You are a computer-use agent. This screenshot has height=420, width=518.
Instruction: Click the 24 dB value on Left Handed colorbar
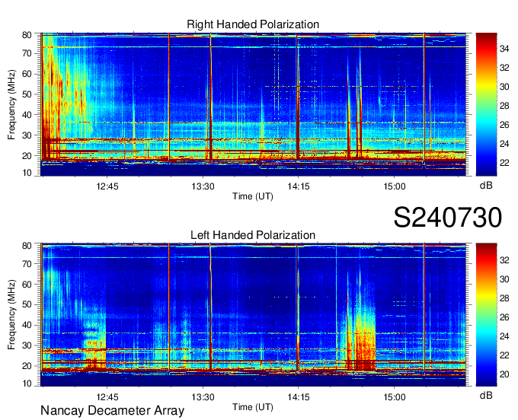(x=504, y=336)
